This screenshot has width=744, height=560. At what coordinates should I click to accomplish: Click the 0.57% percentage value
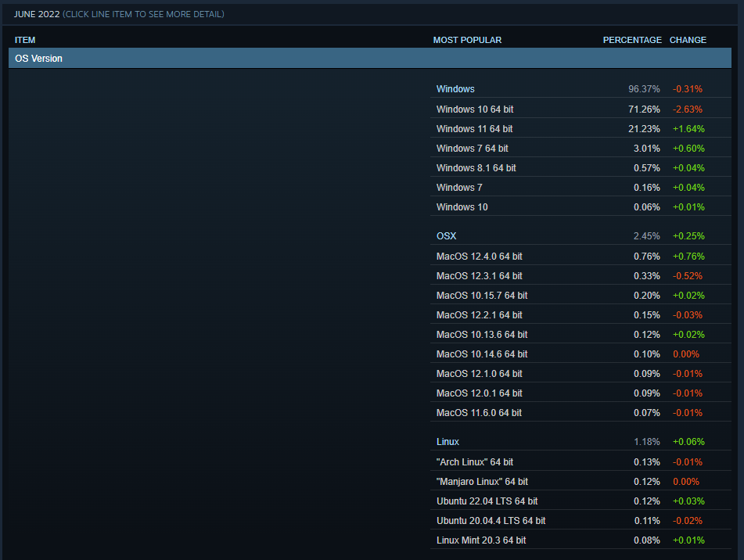[x=646, y=168]
